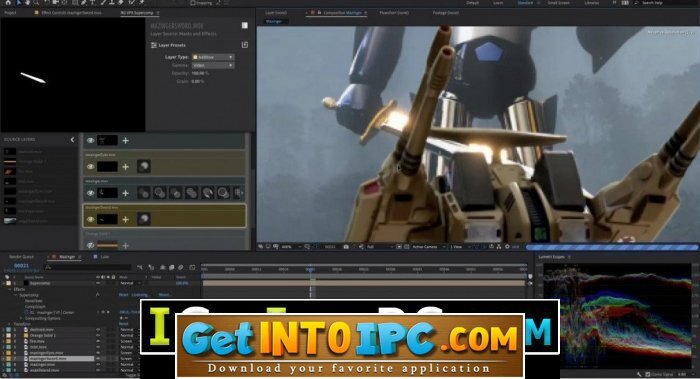The width and height of the screenshot is (700, 379).
Task: Select the effect icon in mazingerEyes.mov stack row
Action: pyautogui.click(x=143, y=167)
